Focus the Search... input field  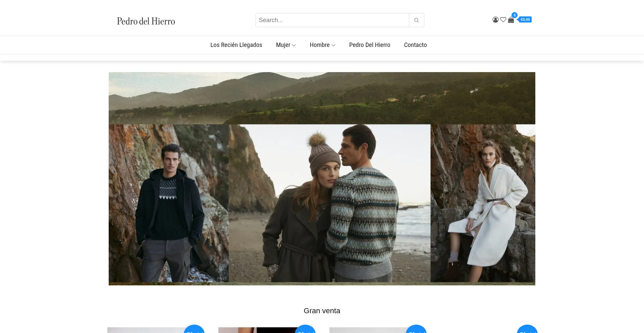[332, 20]
